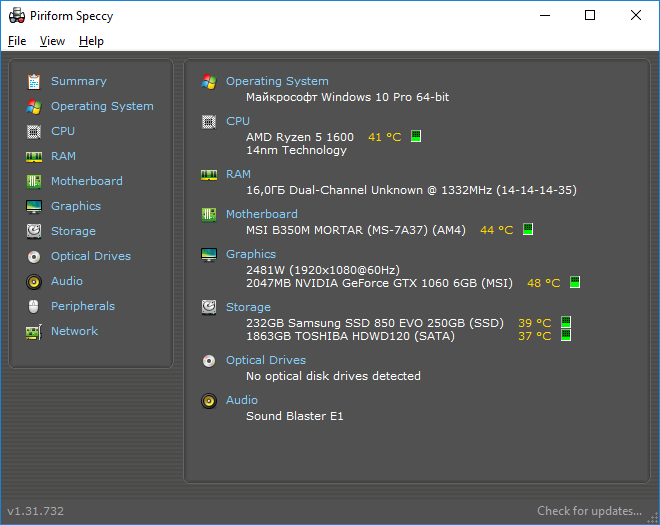Select Summary in the sidebar
The image size is (660, 525).
(x=79, y=81)
